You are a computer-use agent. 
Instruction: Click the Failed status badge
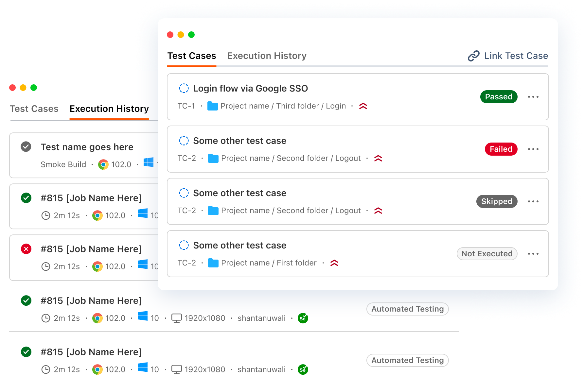(x=501, y=149)
